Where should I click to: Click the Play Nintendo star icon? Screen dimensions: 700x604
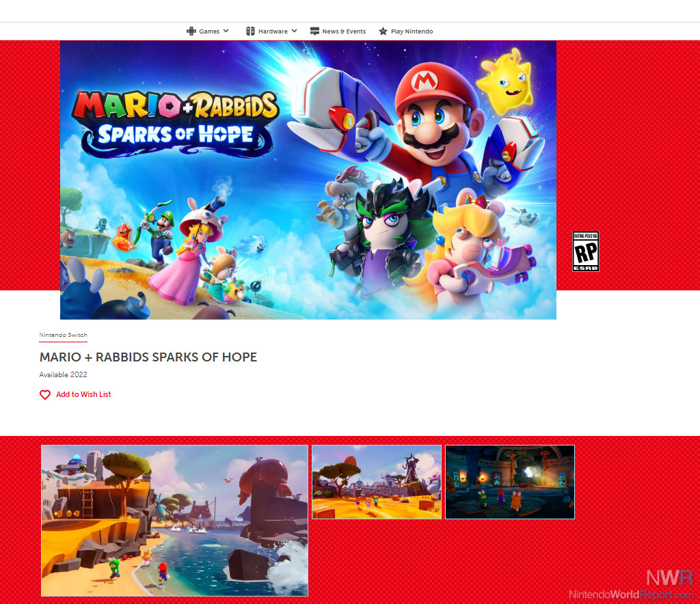click(383, 31)
